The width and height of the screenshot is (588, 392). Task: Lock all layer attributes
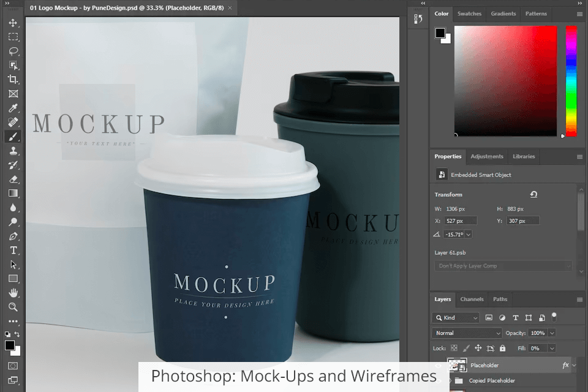click(x=502, y=348)
